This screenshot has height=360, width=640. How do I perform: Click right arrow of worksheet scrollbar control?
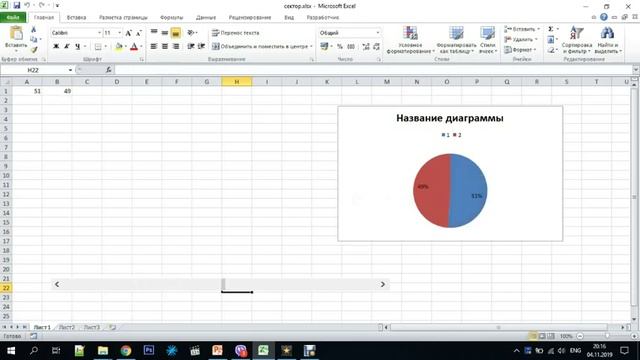click(x=383, y=284)
